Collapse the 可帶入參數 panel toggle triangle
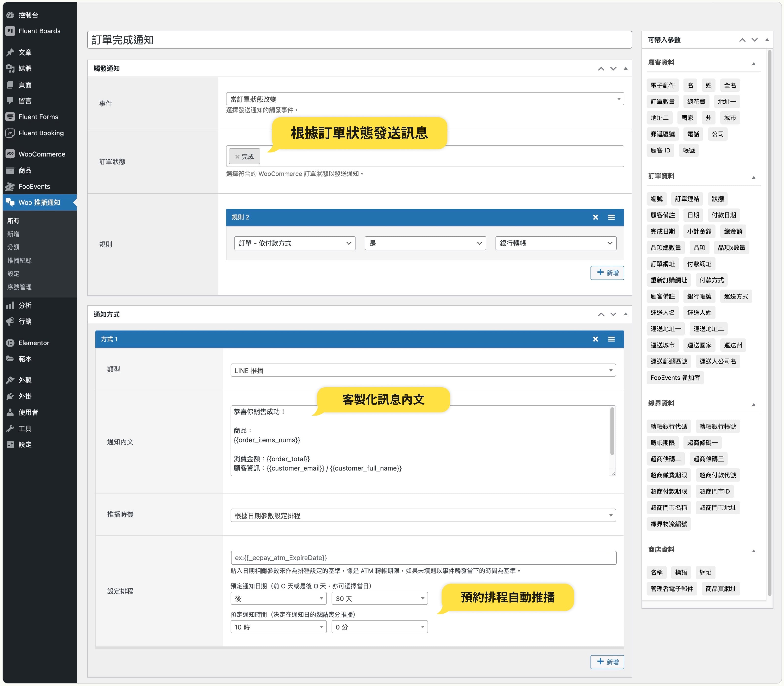784x686 pixels. tap(767, 40)
